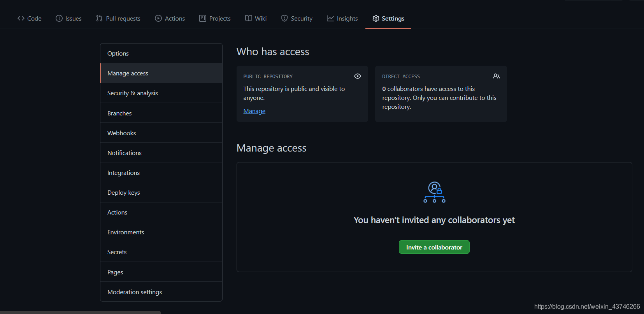The width and height of the screenshot is (644, 314).
Task: Open the Wiki tab
Action: click(256, 18)
